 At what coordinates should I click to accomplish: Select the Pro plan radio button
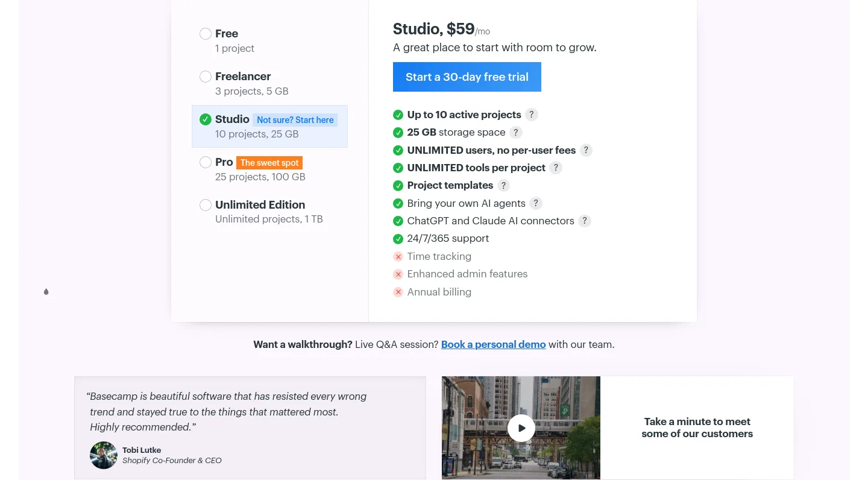[206, 162]
